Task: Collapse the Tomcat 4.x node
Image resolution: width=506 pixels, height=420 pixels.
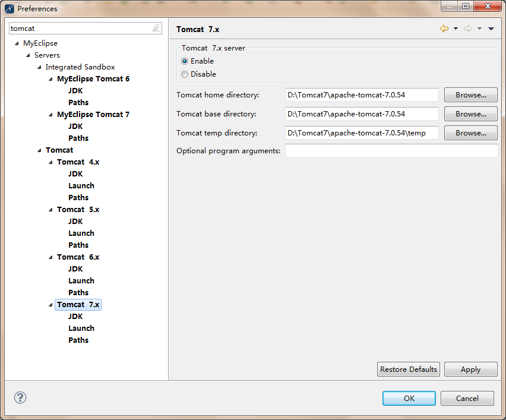Action: [50, 162]
